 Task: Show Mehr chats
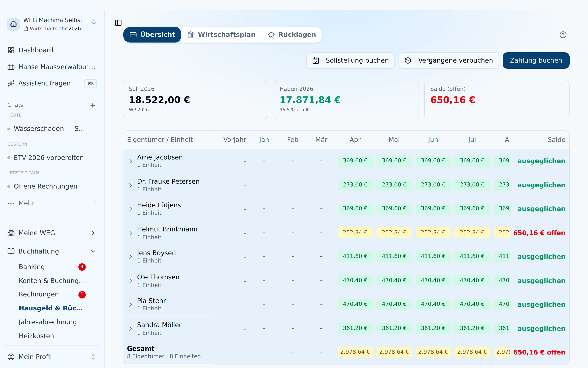[52, 203]
